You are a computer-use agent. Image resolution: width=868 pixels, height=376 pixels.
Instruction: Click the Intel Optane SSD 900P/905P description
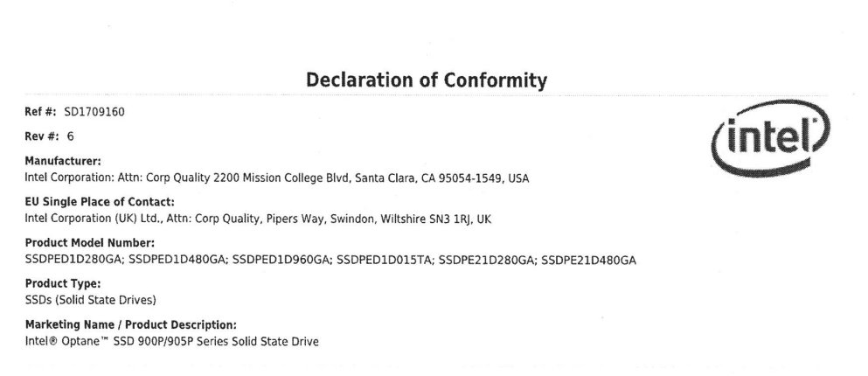pos(171,342)
